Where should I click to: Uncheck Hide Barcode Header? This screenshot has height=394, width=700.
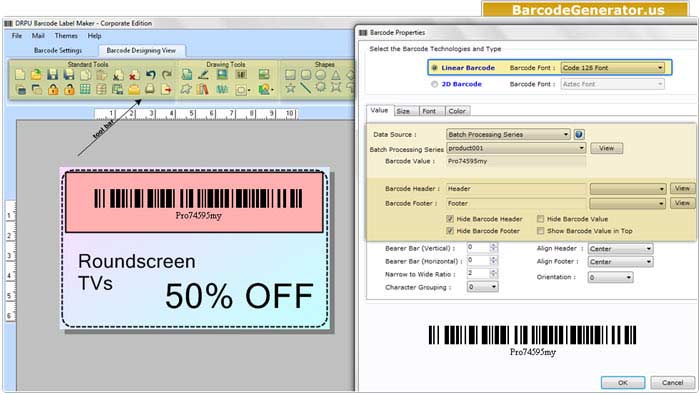click(450, 219)
